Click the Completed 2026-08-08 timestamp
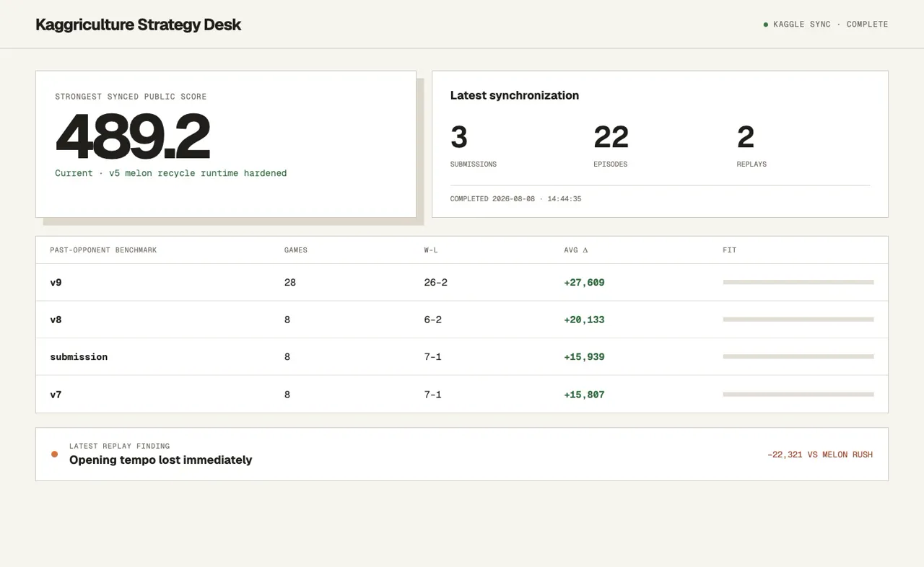The width and height of the screenshot is (924, 567). pos(515,199)
